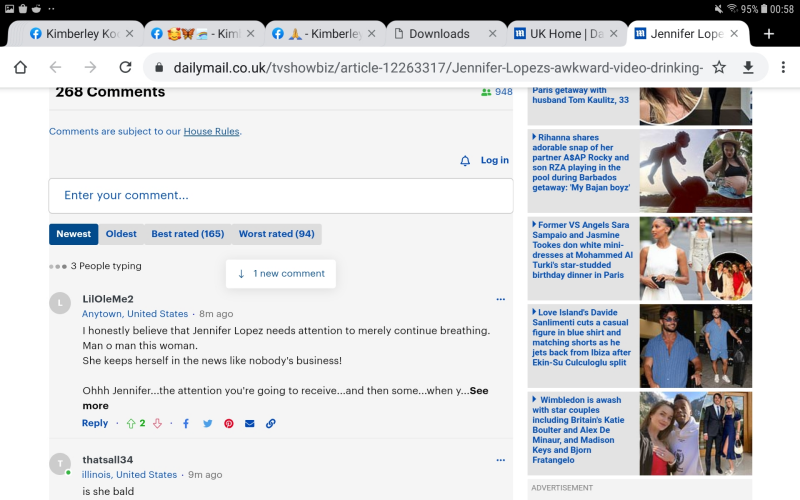Reload the page with refresh icon
The image size is (800, 500).
pos(125,67)
